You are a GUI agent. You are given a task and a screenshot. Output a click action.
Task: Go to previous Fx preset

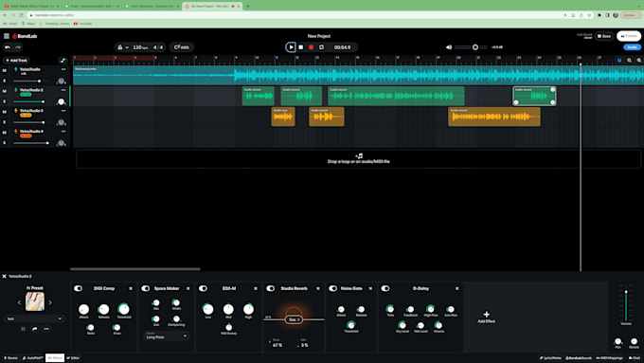(19, 302)
